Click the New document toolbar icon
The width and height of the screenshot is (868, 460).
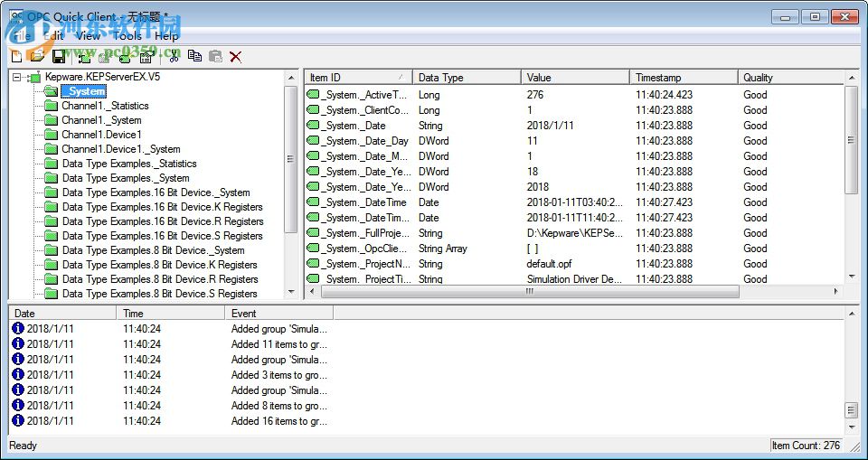[17, 56]
